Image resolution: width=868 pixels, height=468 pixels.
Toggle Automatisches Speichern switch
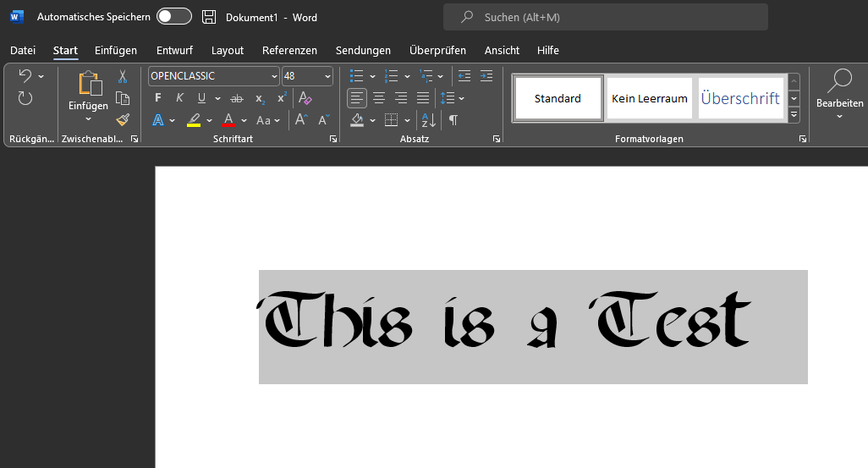174,17
